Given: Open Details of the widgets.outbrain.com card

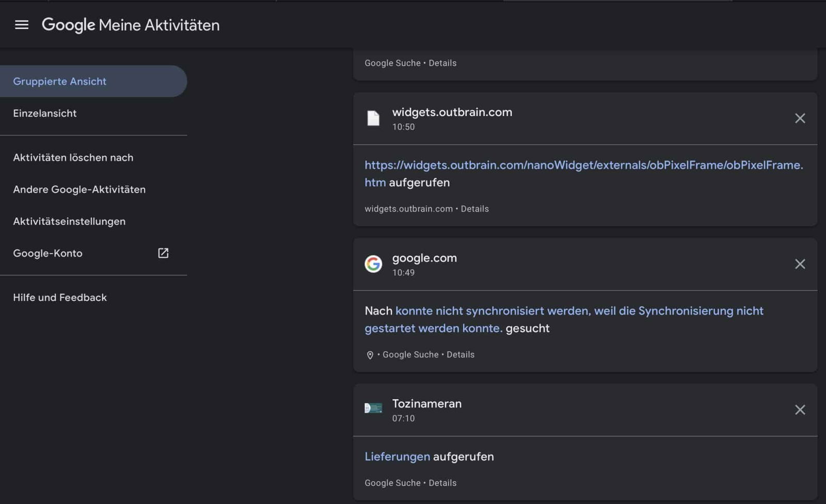Looking at the screenshot, I should pyautogui.click(x=474, y=209).
